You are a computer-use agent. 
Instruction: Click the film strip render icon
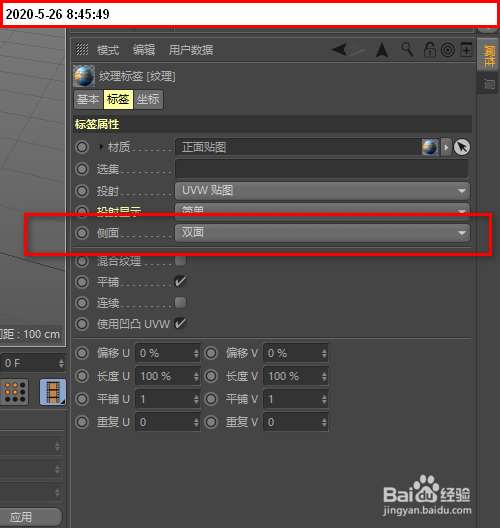tap(53, 392)
